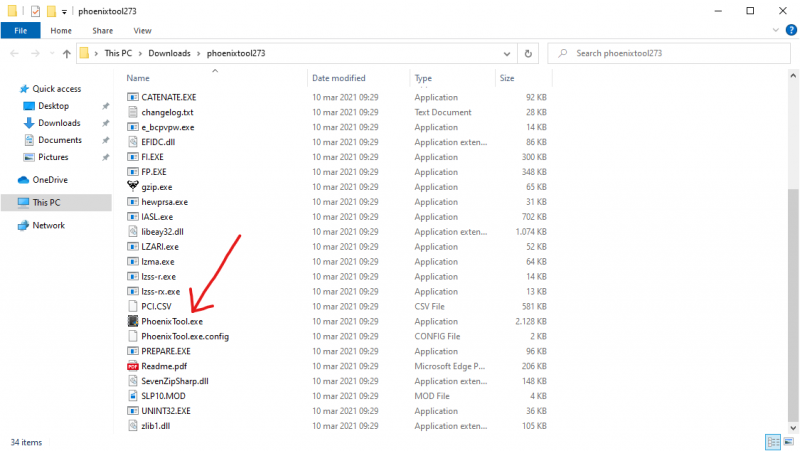Click the Network icon in sidebar

(x=23, y=225)
